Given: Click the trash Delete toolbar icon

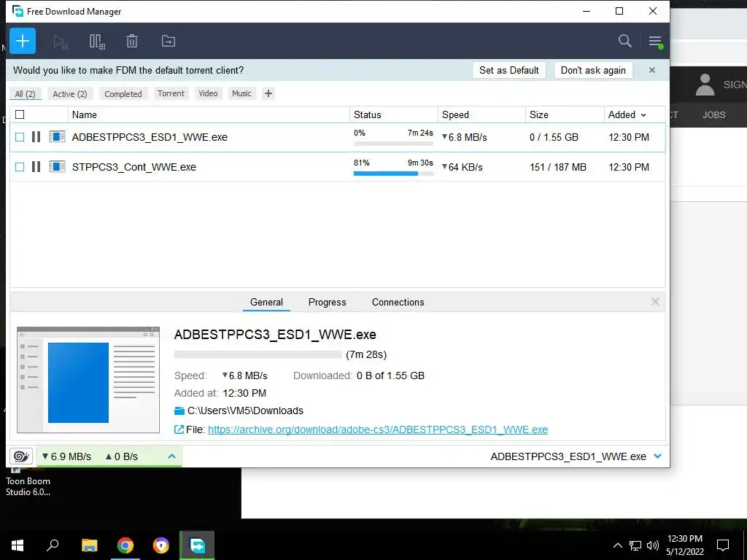Looking at the screenshot, I should coord(132,42).
